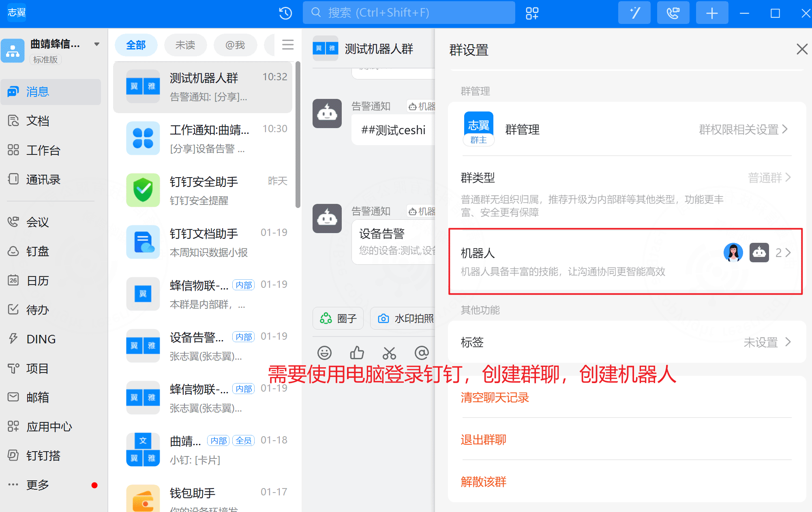Screen dimensions: 812x512
Task: Open the 测试机器人群 conversation in list
Action: point(203,87)
